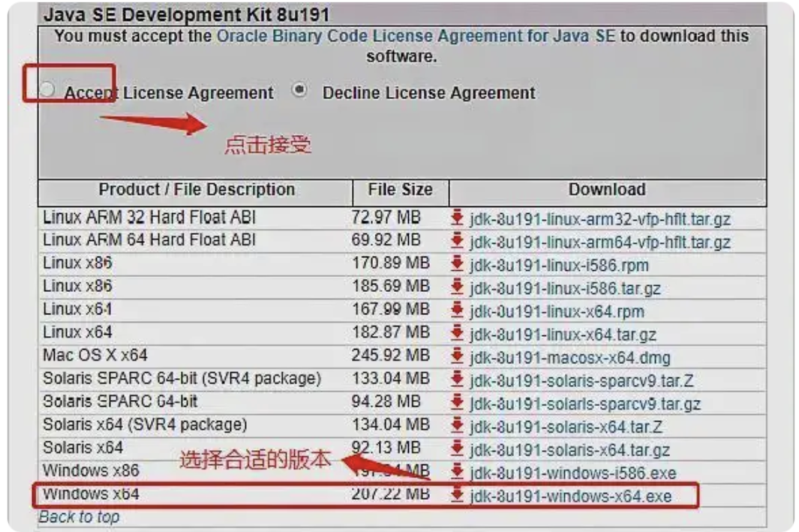Click "Solaris SPARC 64-bit" label in 94.28 MB row
The height and width of the screenshot is (532, 799).
(120, 401)
